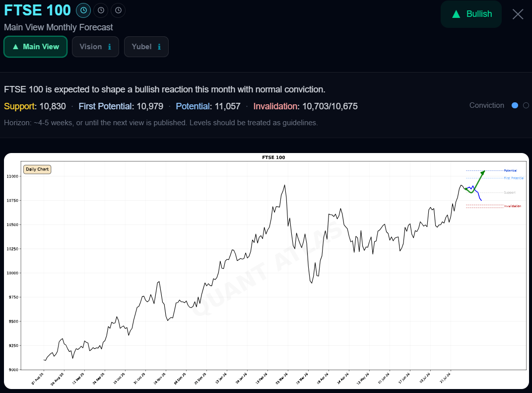Click the First Potential: 10,979 level
This screenshot has height=393, width=532.
tap(121, 106)
